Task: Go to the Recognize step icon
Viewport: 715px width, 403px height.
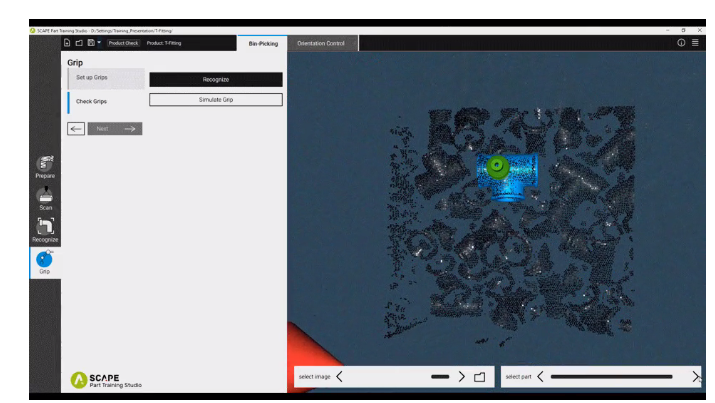Action: 45,227
